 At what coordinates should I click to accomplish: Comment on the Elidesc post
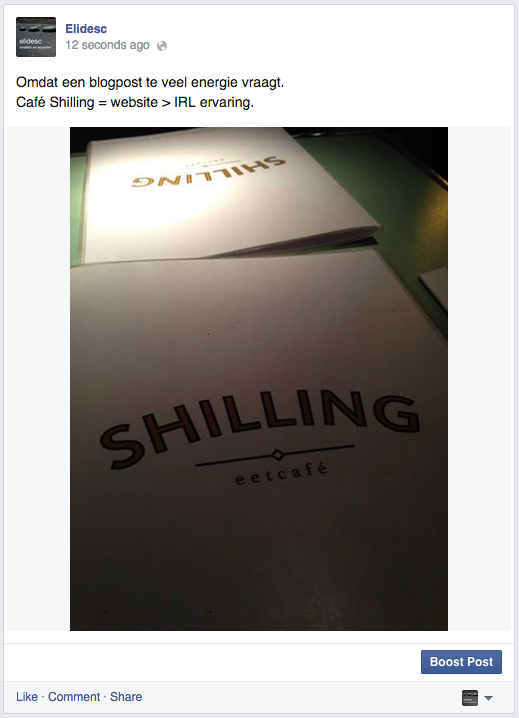coord(74,696)
